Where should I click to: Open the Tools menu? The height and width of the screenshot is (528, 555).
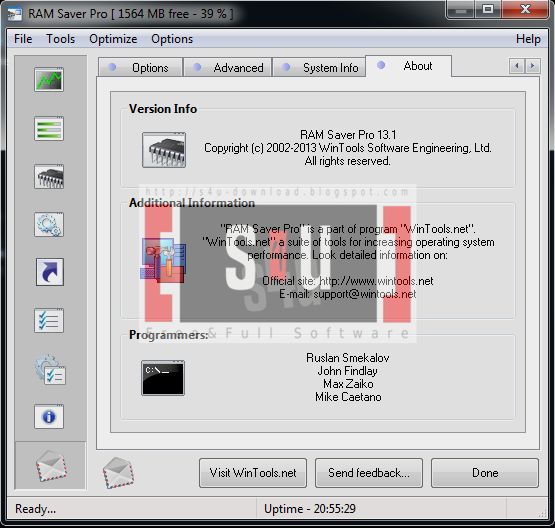(61, 39)
